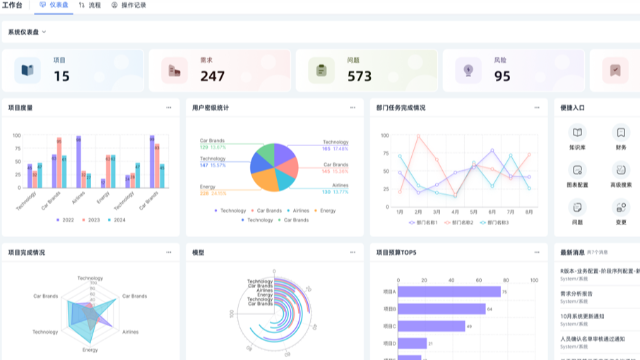This screenshot has width=640, height=360.
Task: Toggle the green Car Brands legend item
Action: pyautogui.click(x=293, y=220)
